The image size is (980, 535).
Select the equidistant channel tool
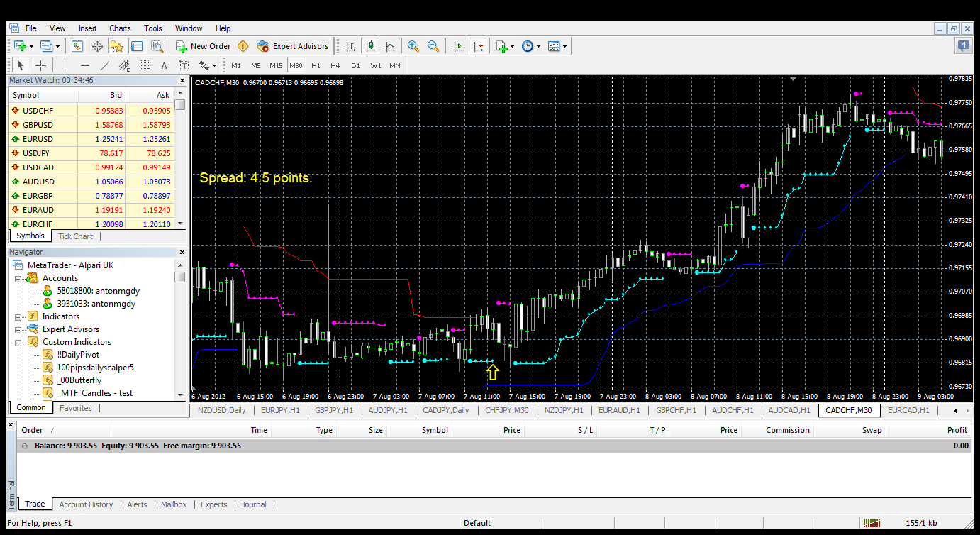[x=125, y=65]
